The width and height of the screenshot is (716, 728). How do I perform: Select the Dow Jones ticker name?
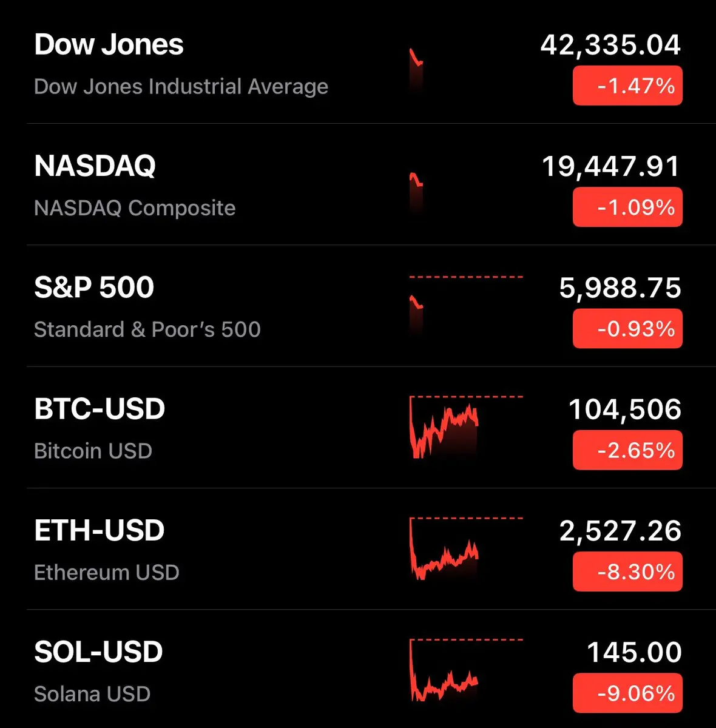109,45
